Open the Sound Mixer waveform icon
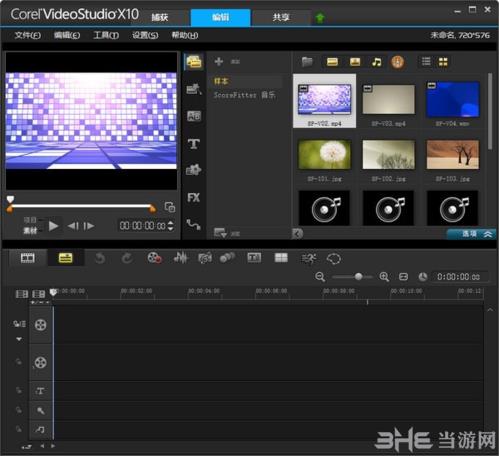Screen dimensions: 499x456 click(x=181, y=258)
